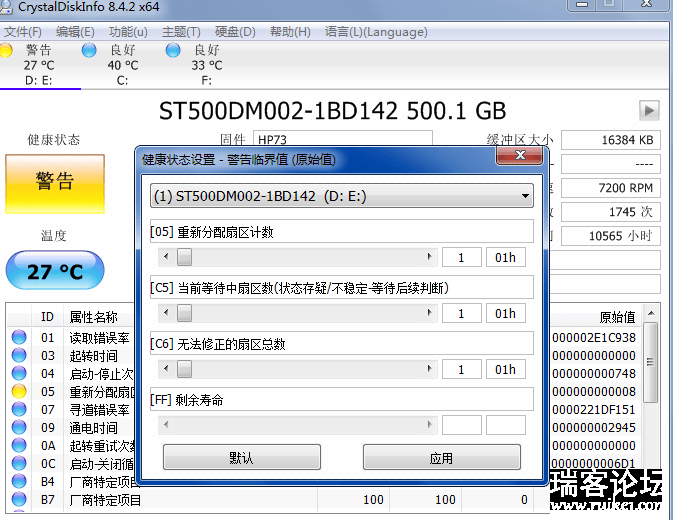This screenshot has height=520, width=673.
Task: Click the yellow 警告 health status button
Action: point(55,184)
